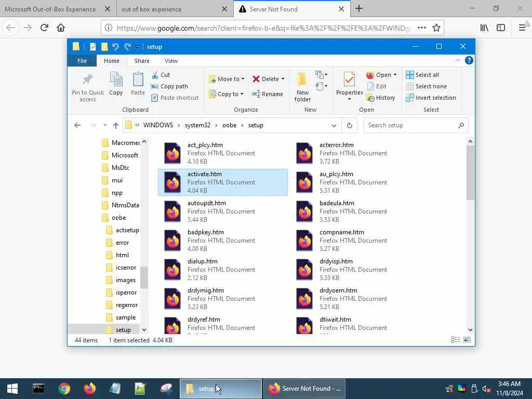
Task: Reload the Firefox page
Action: click(x=44, y=28)
